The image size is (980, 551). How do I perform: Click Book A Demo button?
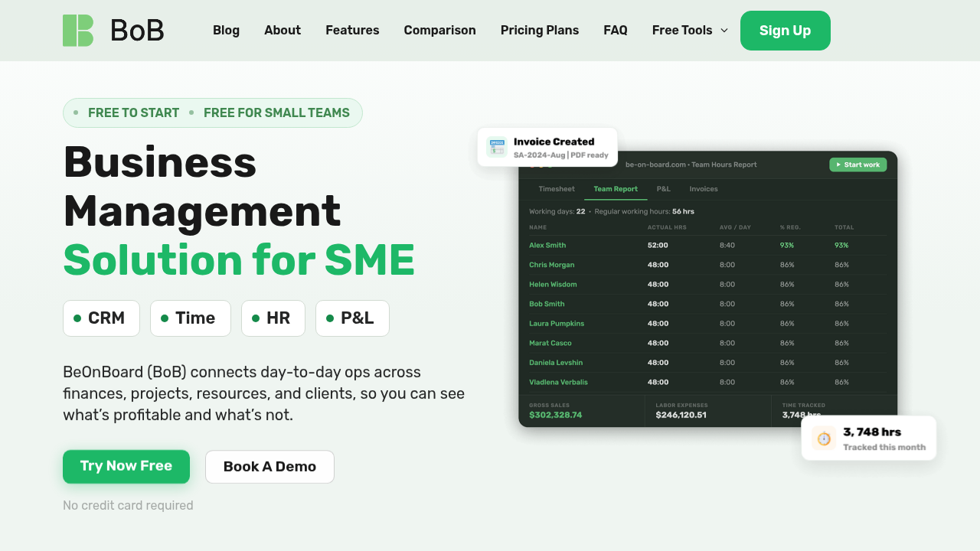(x=269, y=467)
